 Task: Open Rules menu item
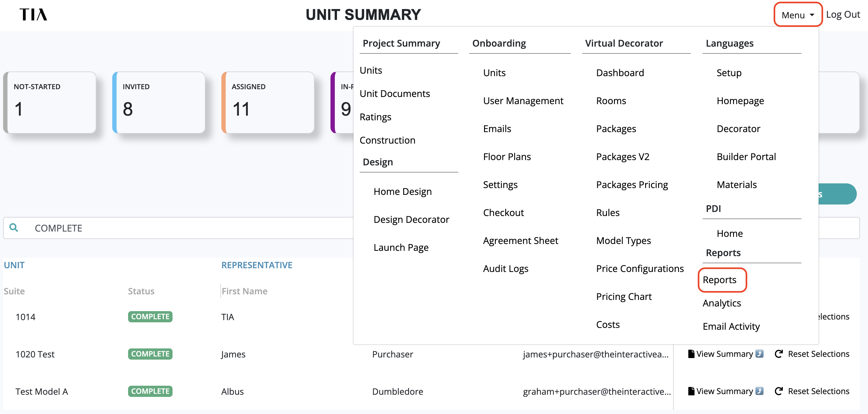[x=607, y=212]
